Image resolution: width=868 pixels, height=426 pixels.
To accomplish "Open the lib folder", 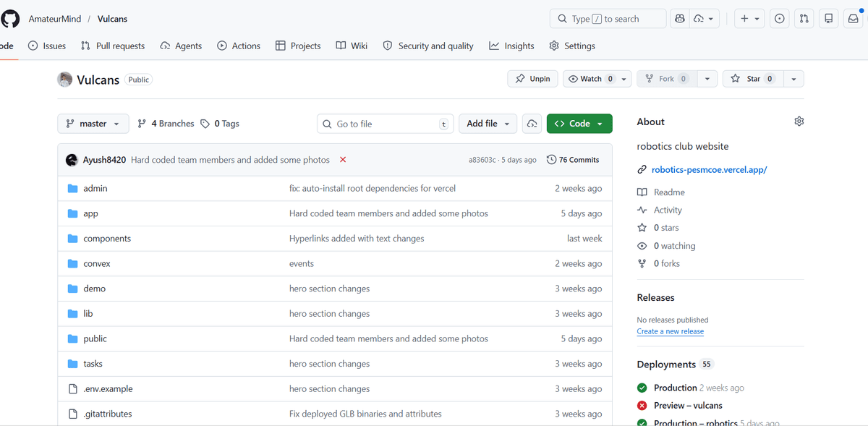I will pos(88,314).
